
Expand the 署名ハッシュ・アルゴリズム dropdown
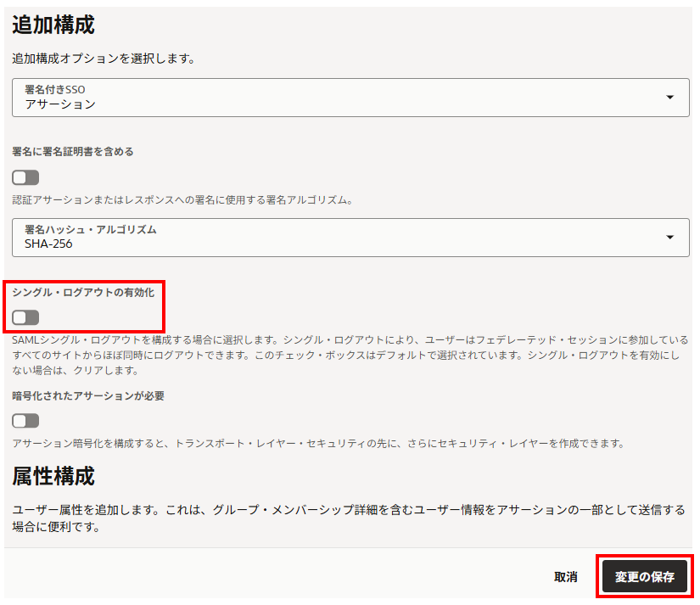pyautogui.click(x=339, y=237)
